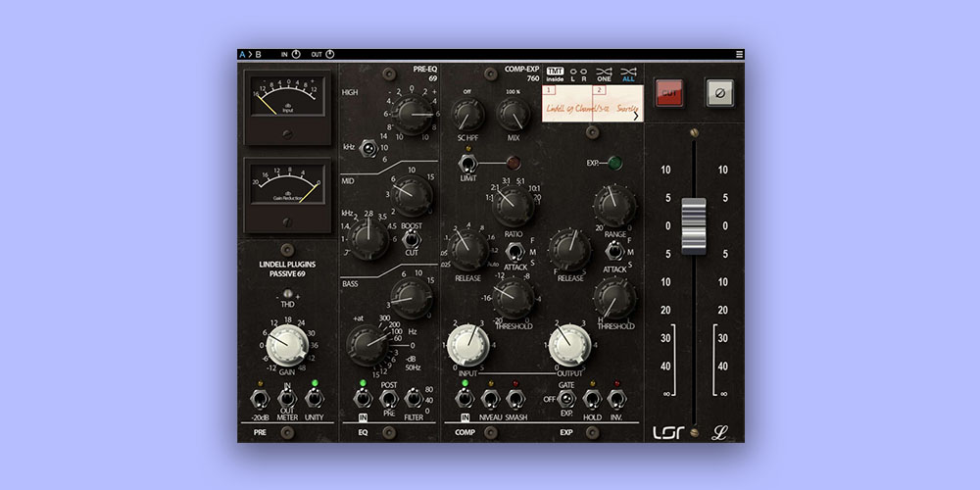Click the expander THRESHOLD knob
Viewport: 980px width, 490px height.
(615, 298)
